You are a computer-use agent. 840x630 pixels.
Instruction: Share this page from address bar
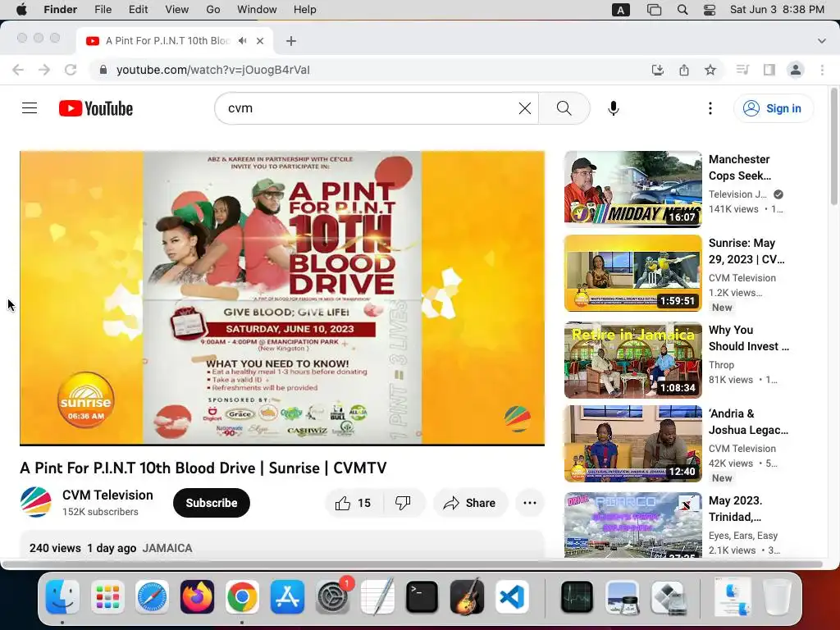click(684, 70)
